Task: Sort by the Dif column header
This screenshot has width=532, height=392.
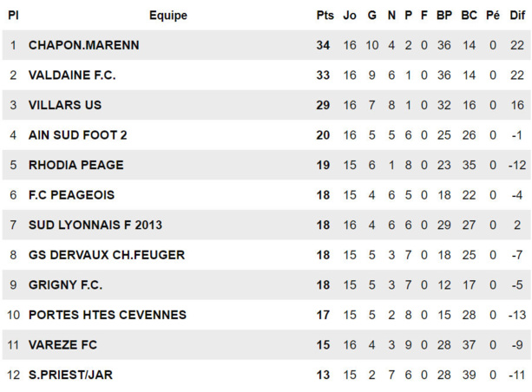Action: coord(517,16)
